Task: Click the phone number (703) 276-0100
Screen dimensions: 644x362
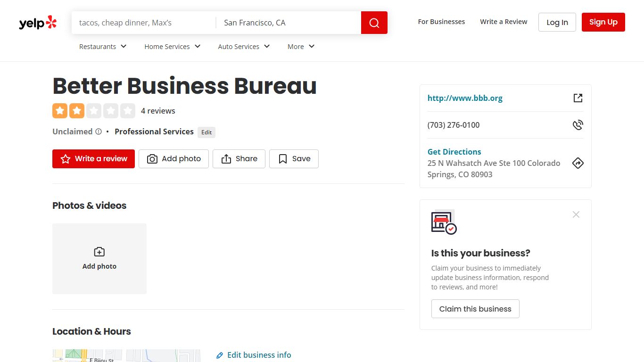Action: point(454,125)
